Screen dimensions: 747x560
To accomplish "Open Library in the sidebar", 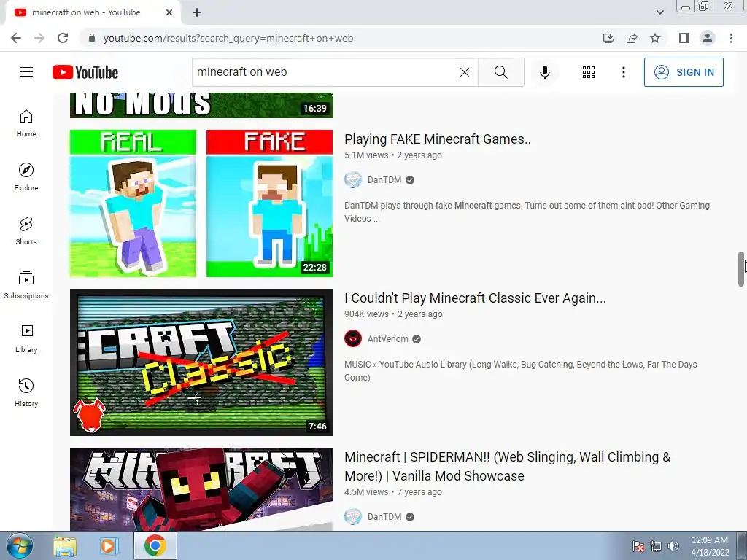I will tap(26, 338).
